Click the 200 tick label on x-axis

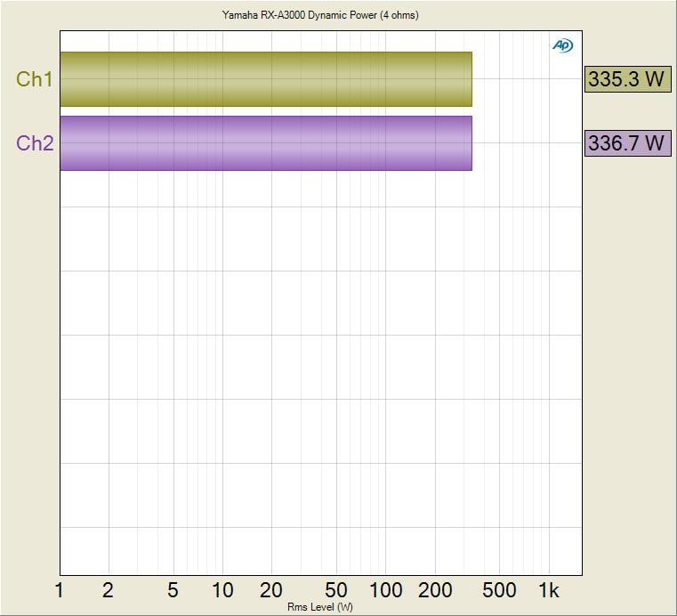[x=435, y=590]
